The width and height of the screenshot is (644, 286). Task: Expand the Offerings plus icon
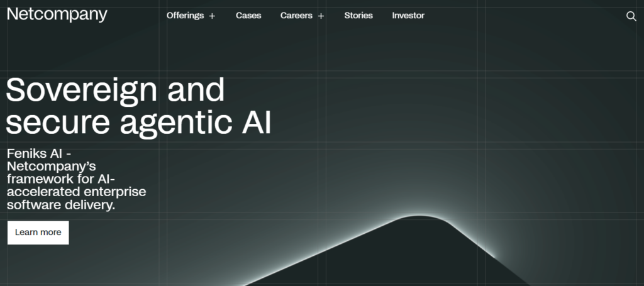coord(212,16)
